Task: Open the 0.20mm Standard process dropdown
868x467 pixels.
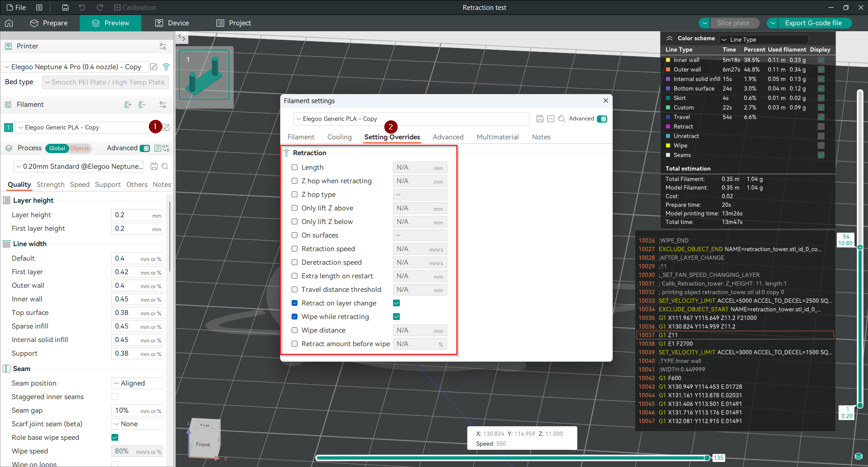Action: (x=79, y=167)
